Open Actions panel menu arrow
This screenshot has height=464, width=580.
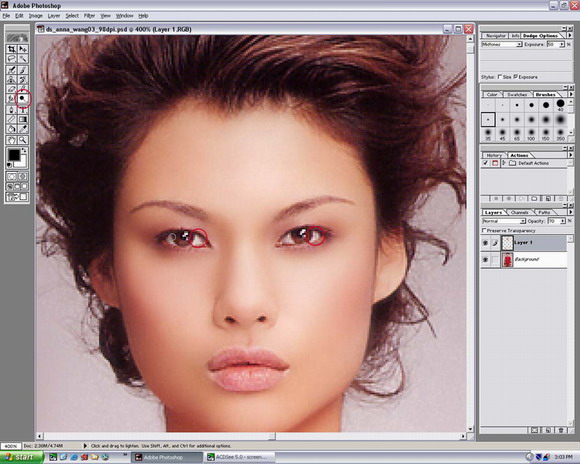click(571, 155)
